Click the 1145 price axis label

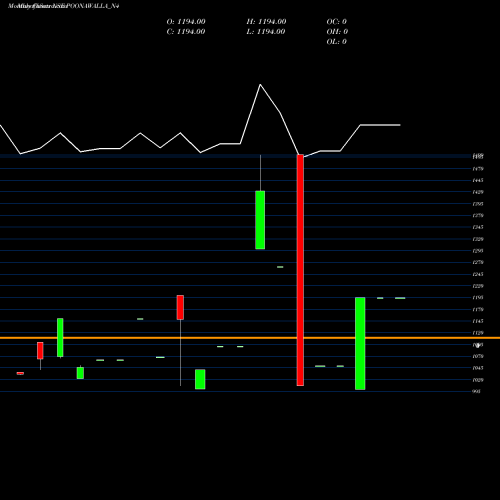click(x=478, y=321)
